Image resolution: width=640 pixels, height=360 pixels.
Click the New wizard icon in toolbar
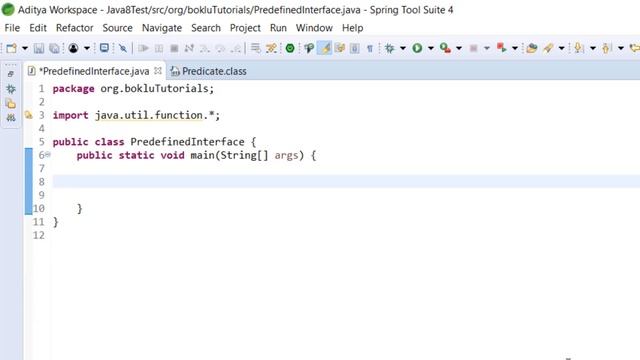click(11, 48)
